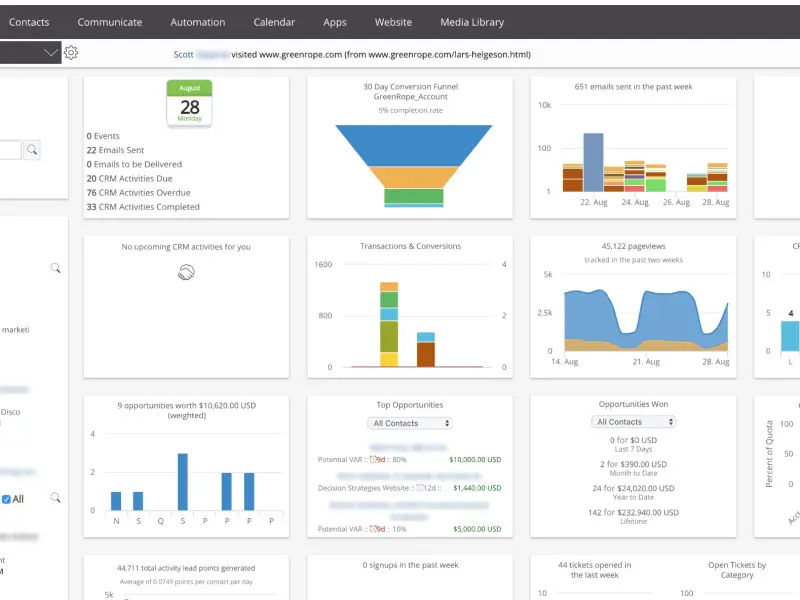Open the Media Library menu
This screenshot has width=800, height=600.
tap(472, 22)
